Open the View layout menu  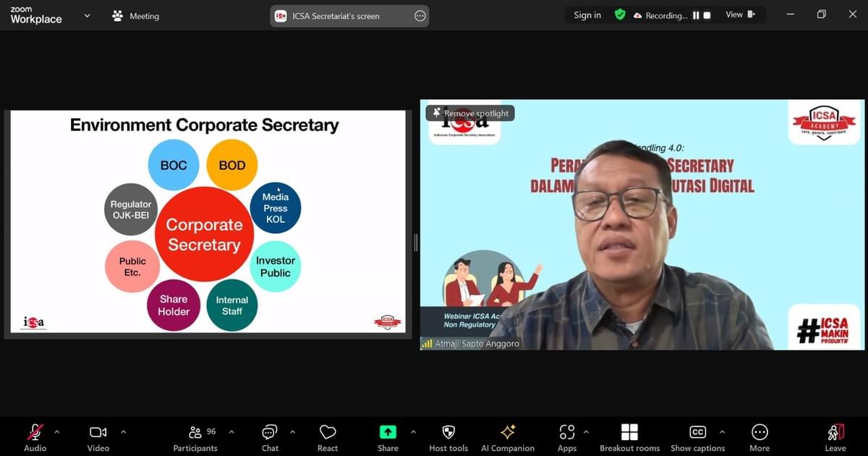pos(740,14)
